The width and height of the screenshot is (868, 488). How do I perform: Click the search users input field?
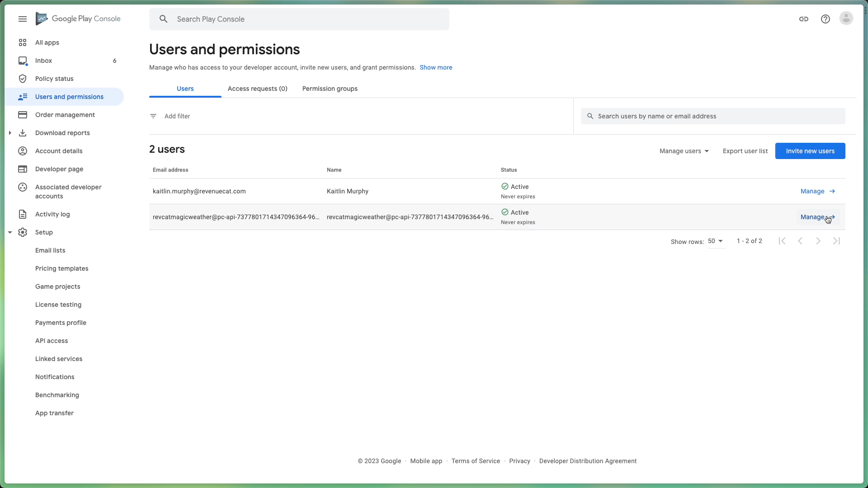[719, 116]
